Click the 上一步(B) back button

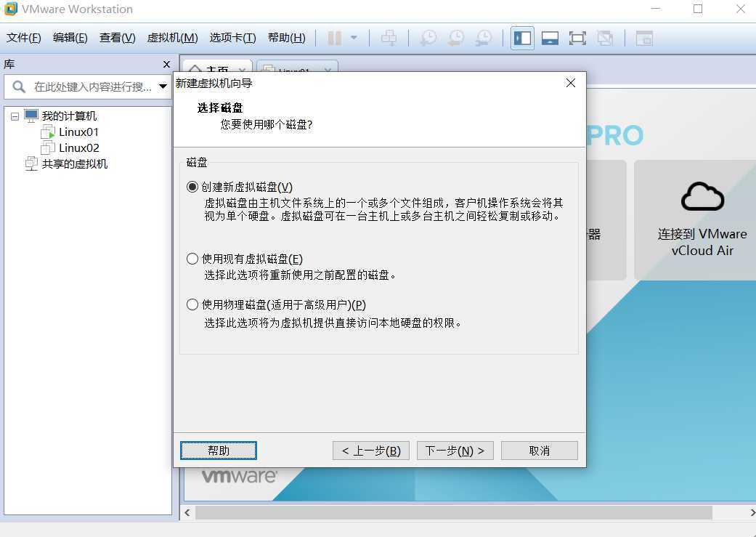[371, 451]
